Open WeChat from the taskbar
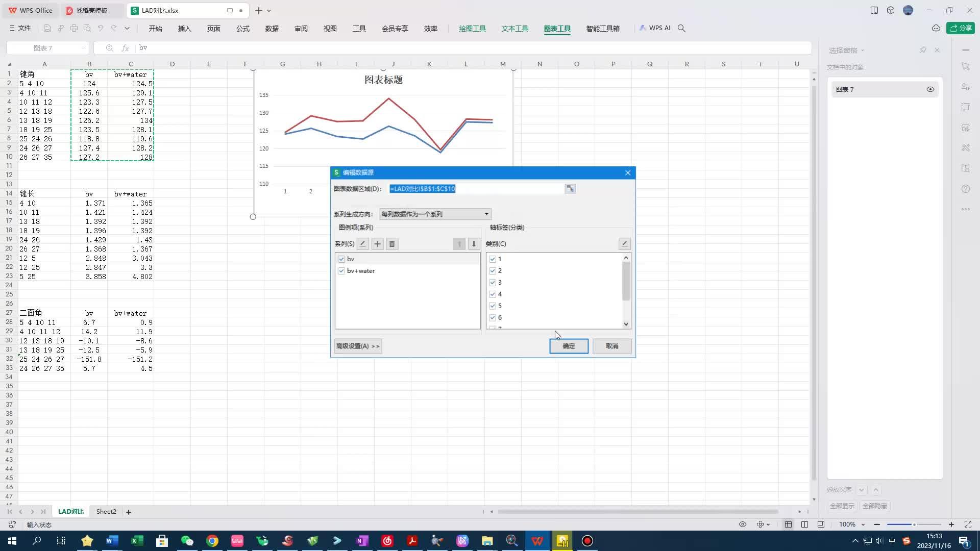Image resolution: width=980 pixels, height=551 pixels. click(x=187, y=541)
